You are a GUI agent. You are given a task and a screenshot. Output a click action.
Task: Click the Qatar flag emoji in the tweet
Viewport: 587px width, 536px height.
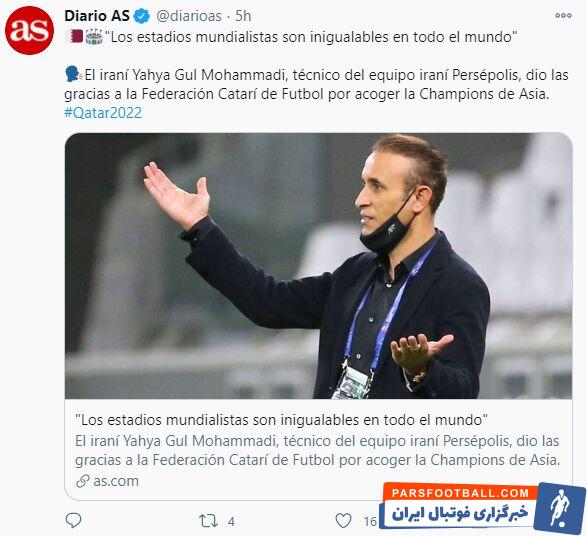coord(74,36)
